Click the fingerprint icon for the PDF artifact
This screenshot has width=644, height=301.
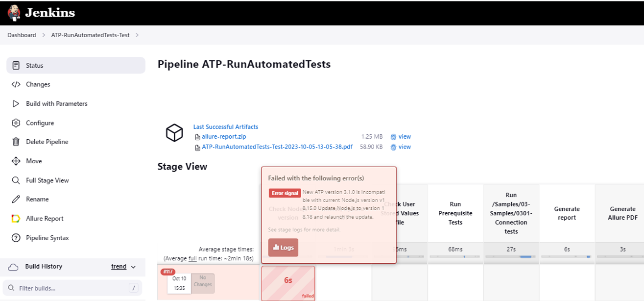[x=393, y=147]
